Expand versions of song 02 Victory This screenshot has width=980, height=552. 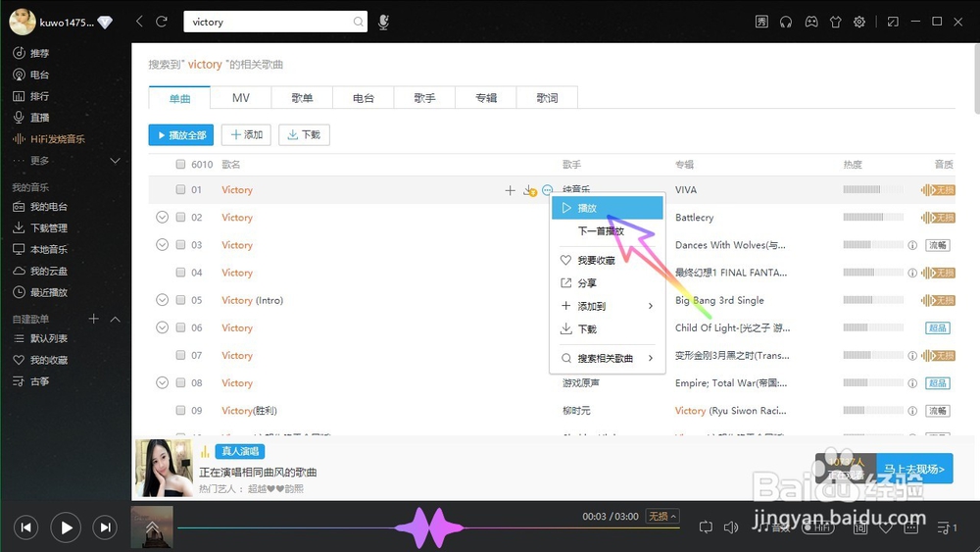click(x=162, y=217)
